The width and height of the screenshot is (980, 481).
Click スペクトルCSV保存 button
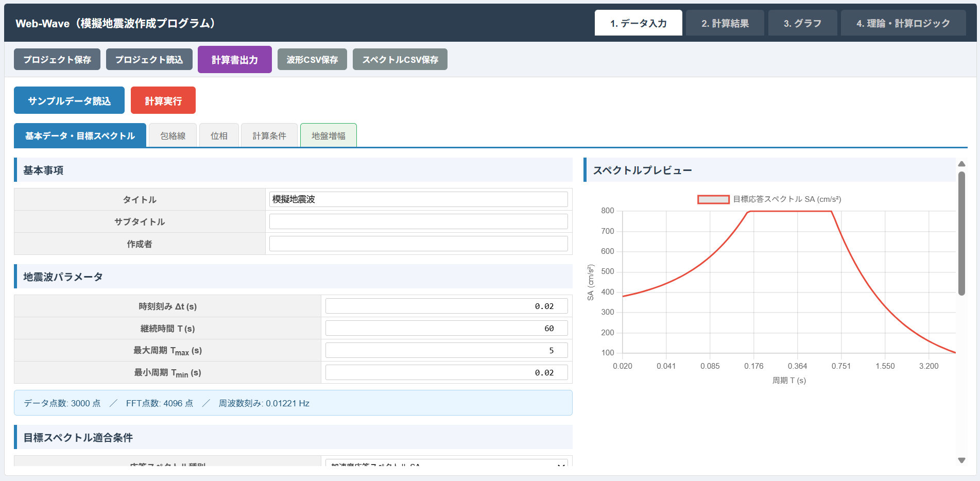click(400, 60)
